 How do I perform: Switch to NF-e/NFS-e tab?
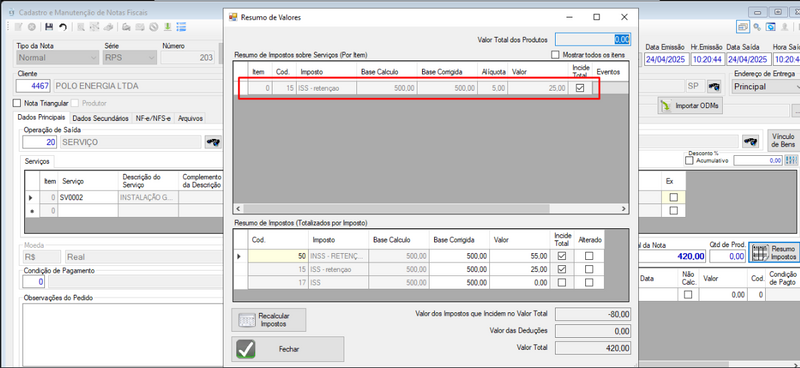click(x=153, y=118)
